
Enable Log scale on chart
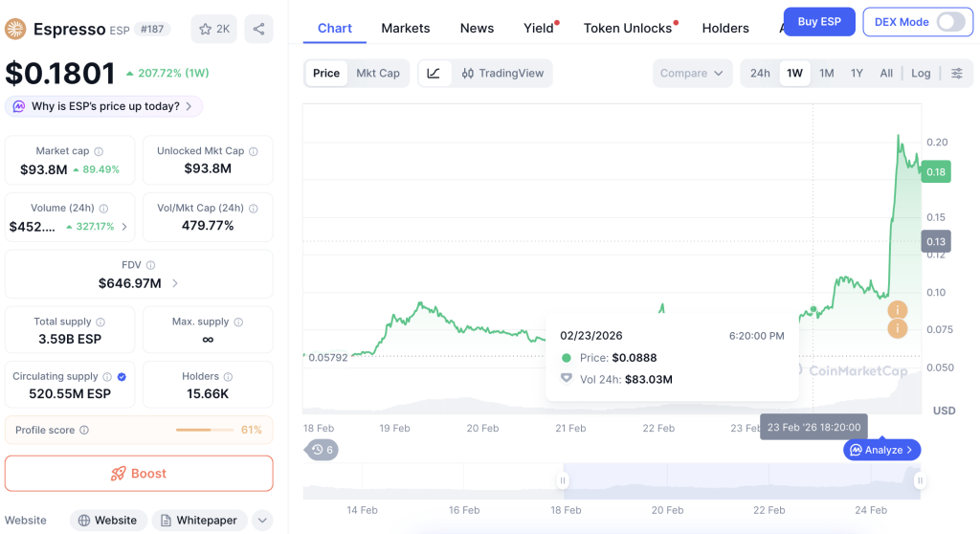click(x=921, y=73)
